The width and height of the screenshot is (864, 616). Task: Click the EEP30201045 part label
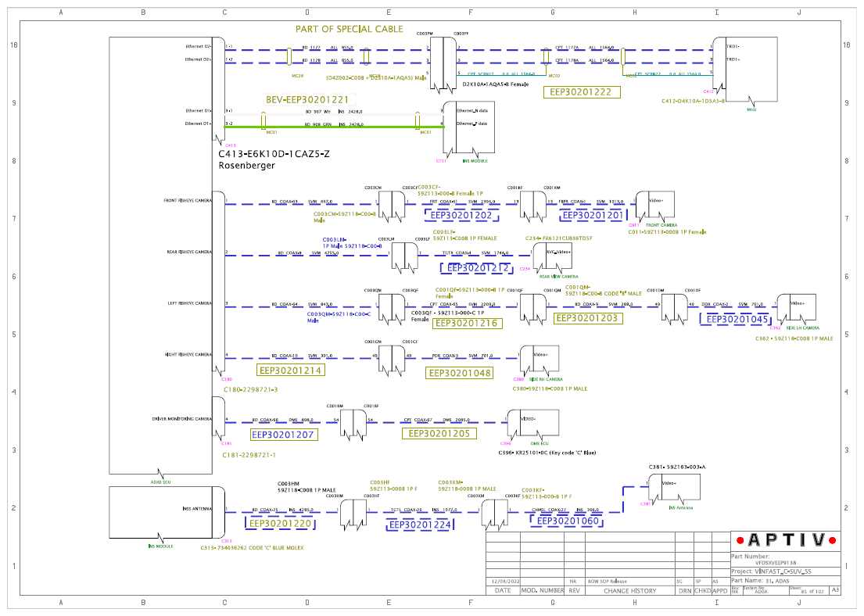(737, 319)
